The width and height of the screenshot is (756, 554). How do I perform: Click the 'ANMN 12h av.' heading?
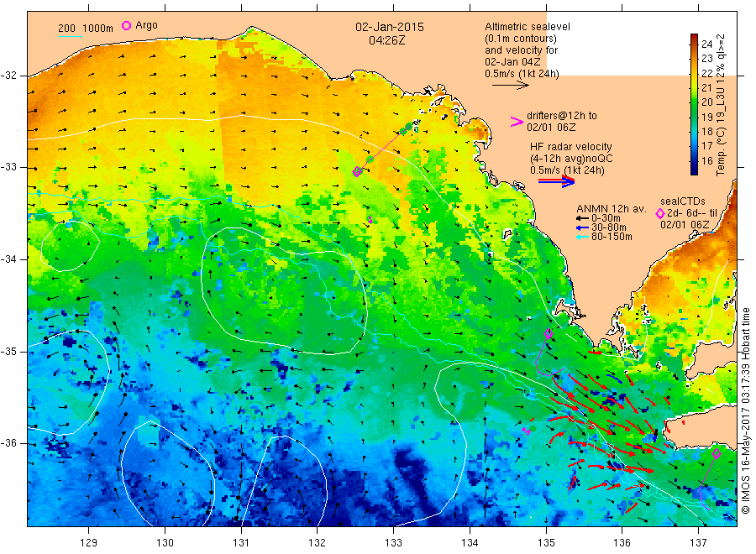611,209
